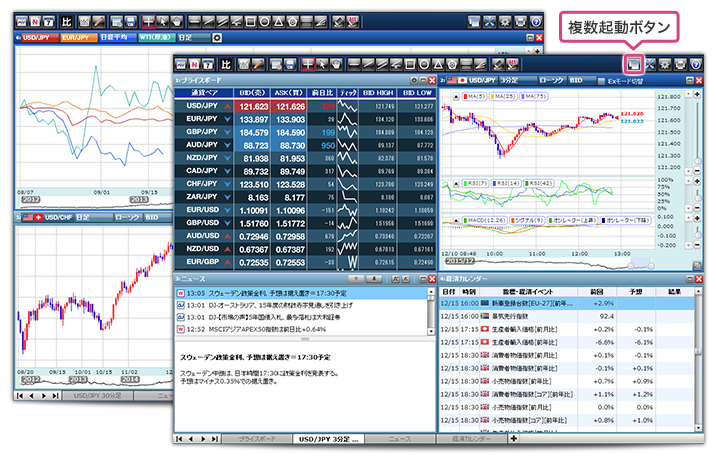The width and height of the screenshot is (716, 460).
Task: Switch to the プライスボード bottom tab
Action: [257, 439]
